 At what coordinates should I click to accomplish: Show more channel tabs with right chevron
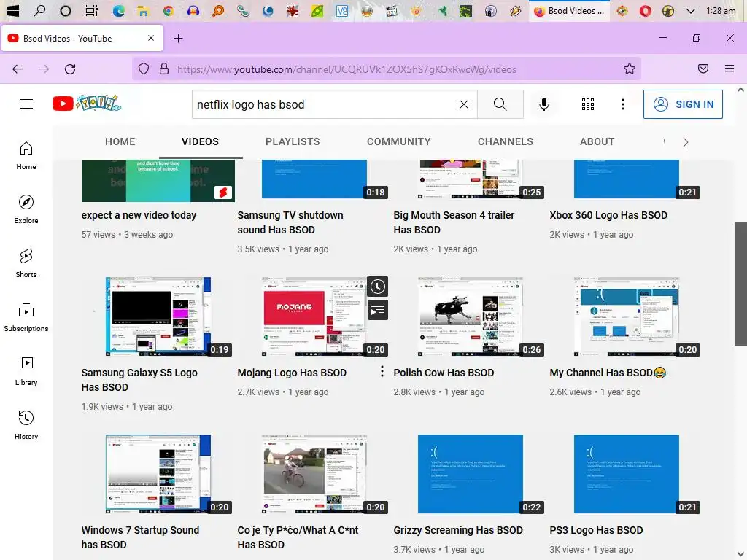point(685,142)
